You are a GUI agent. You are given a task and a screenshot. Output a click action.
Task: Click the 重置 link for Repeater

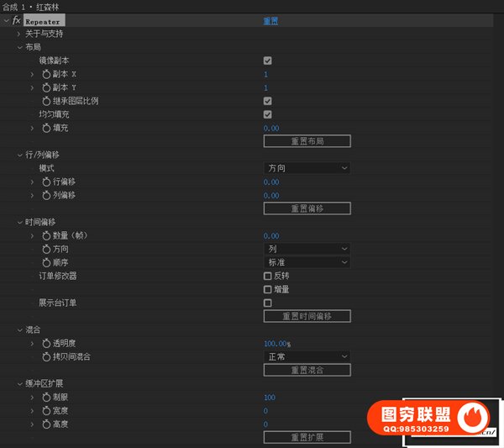271,21
